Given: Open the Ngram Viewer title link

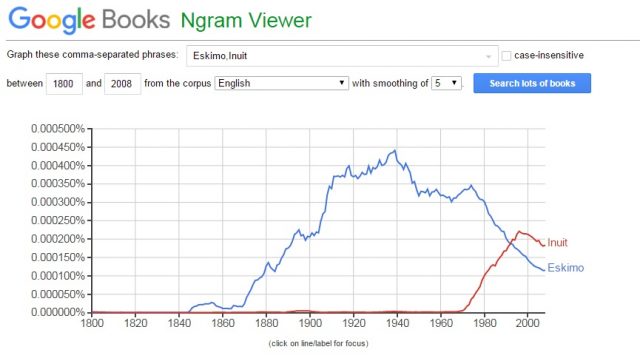Looking at the screenshot, I should tap(246, 20).
